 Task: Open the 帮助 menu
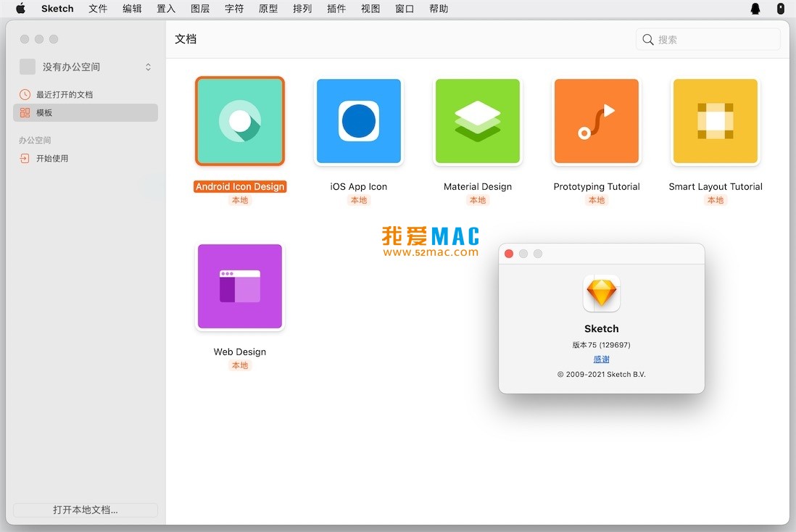coord(438,9)
